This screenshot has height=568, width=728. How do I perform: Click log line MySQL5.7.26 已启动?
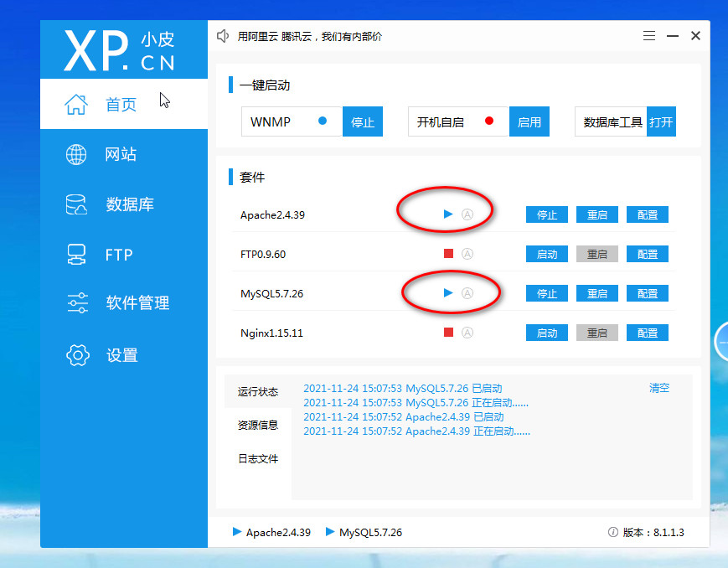[x=403, y=388]
